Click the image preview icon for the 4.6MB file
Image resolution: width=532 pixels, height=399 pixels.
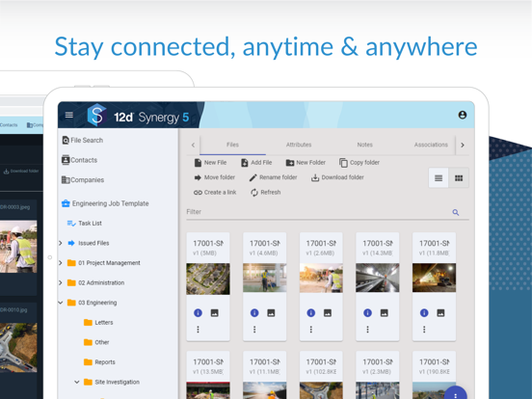tap(271, 313)
